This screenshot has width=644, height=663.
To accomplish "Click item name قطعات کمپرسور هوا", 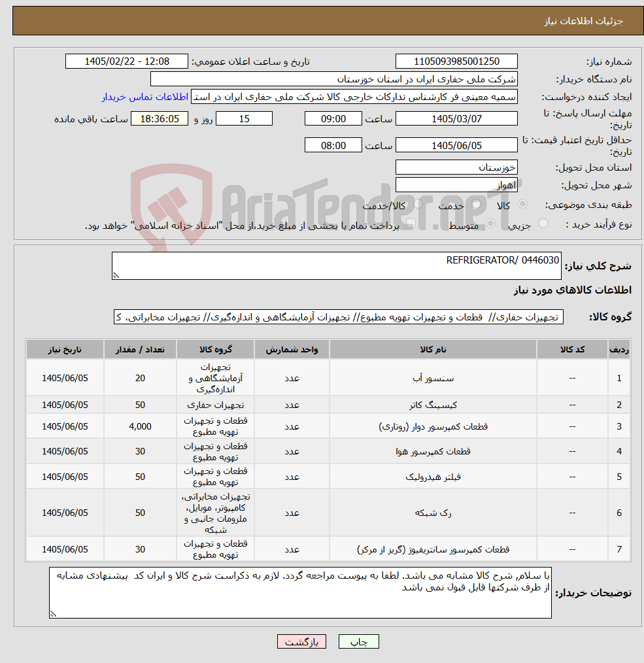I will [x=433, y=451].
